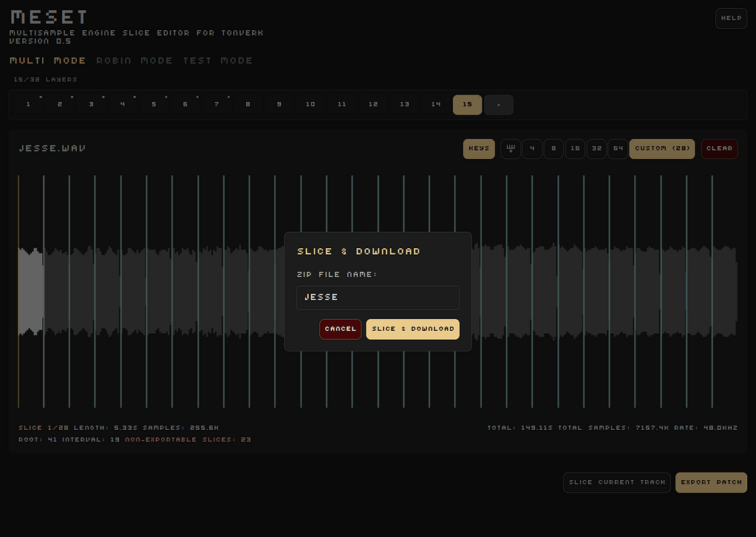
Task: Cancel the slice and download dialog
Action: [340, 329]
